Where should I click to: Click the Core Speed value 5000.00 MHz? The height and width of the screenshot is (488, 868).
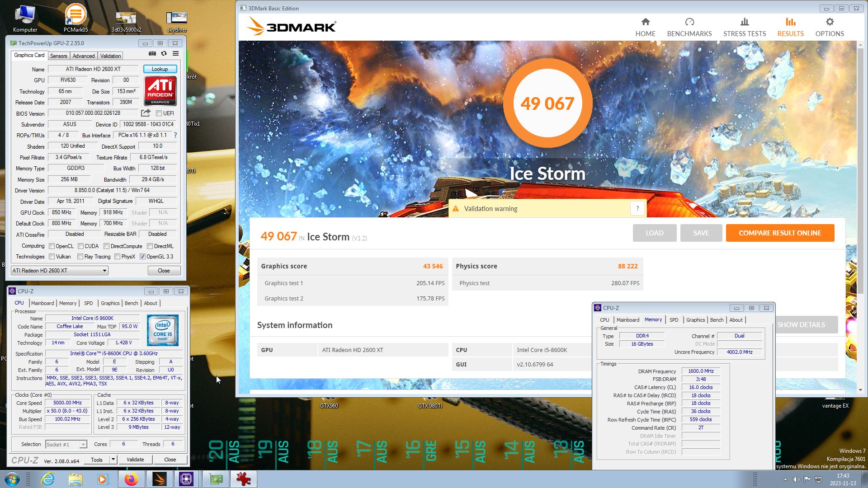67,403
